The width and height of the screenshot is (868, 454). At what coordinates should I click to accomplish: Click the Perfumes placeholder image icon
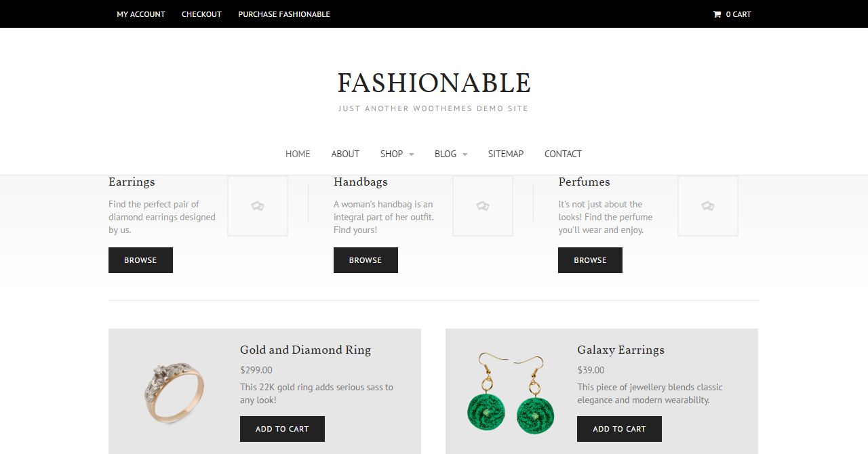(708, 206)
